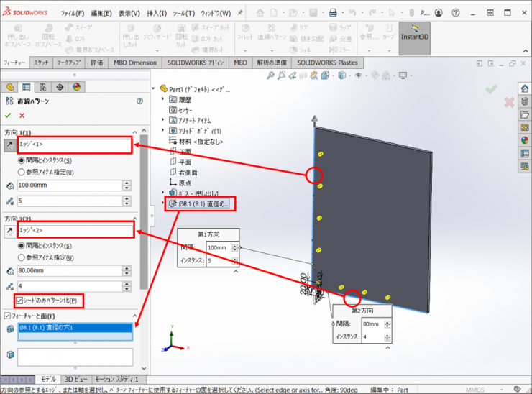
Task: Toggle the pattern seed only checkbox
Action: click(20, 300)
